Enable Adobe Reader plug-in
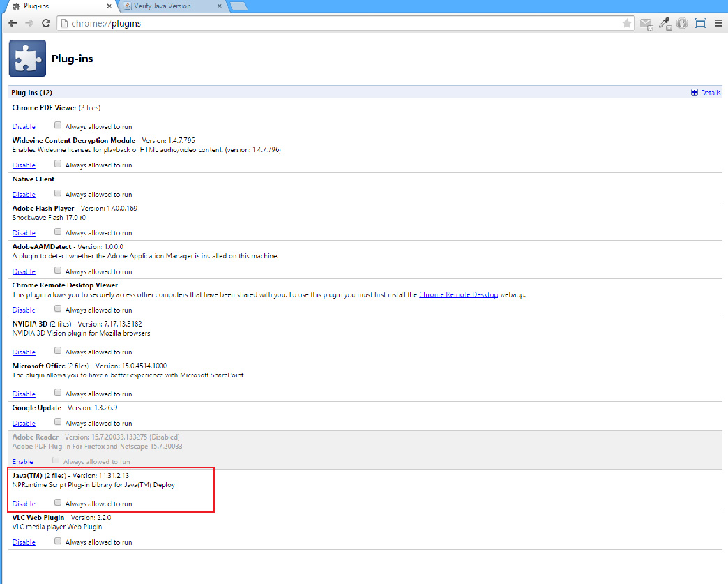 pyautogui.click(x=23, y=462)
